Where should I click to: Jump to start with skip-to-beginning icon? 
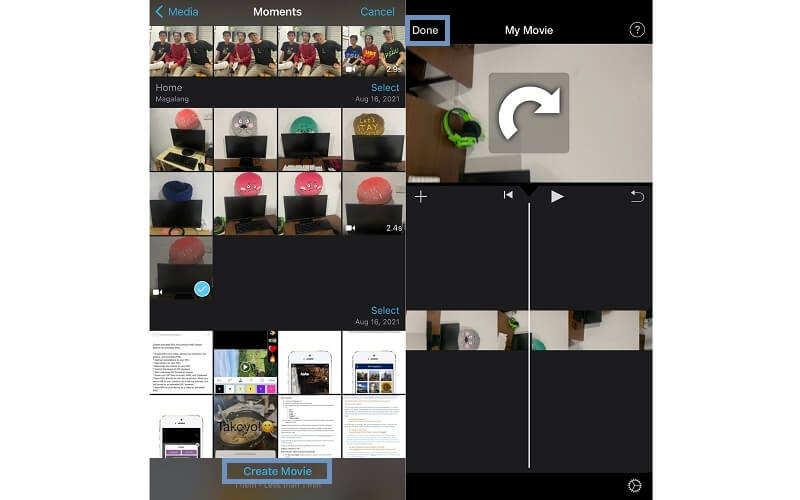point(508,196)
